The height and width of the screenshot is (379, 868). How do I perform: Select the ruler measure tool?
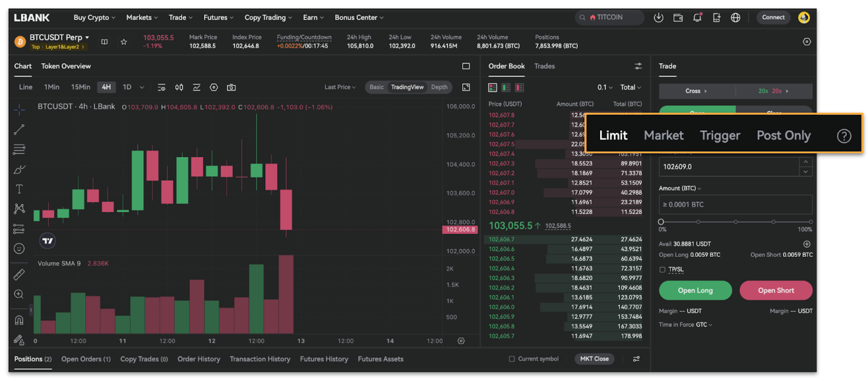pyautogui.click(x=19, y=275)
